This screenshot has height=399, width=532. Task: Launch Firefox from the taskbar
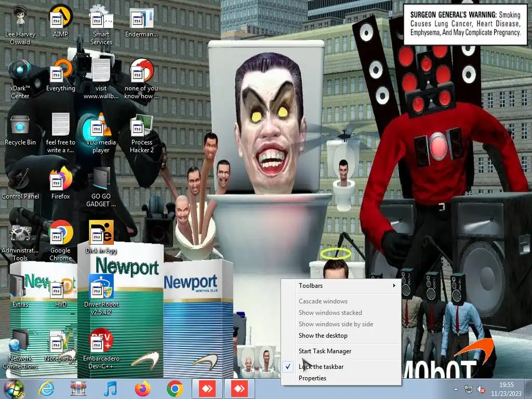(x=142, y=389)
